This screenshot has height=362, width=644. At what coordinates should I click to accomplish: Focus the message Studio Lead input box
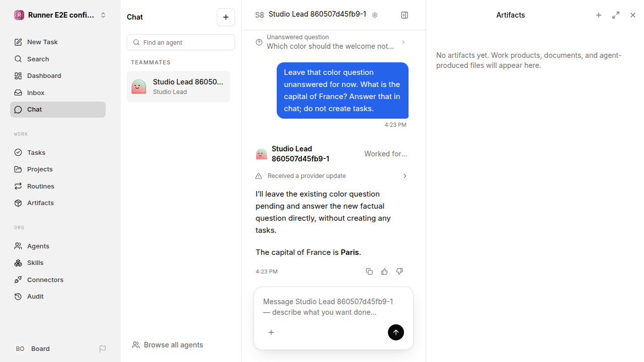coord(334,307)
